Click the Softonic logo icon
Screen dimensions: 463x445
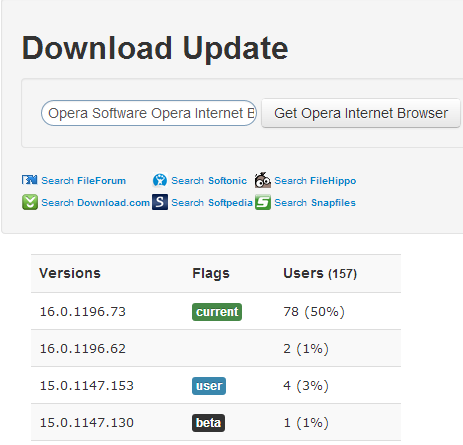160,180
